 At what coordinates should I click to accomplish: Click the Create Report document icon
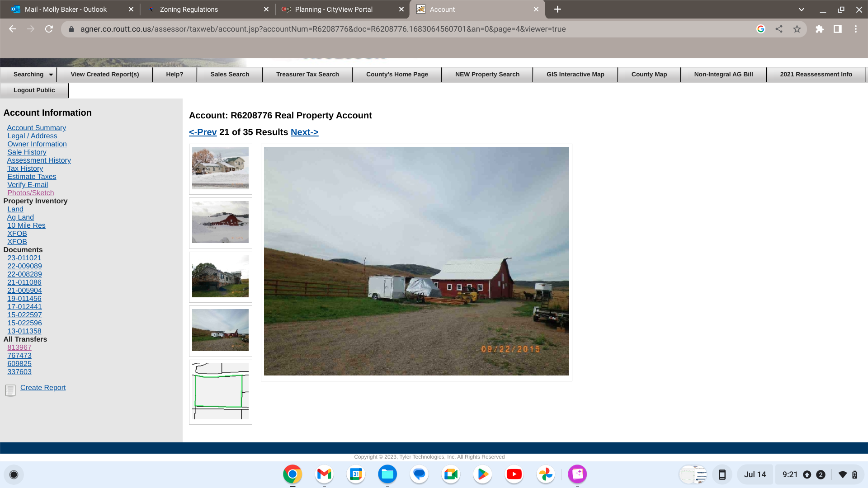point(10,390)
